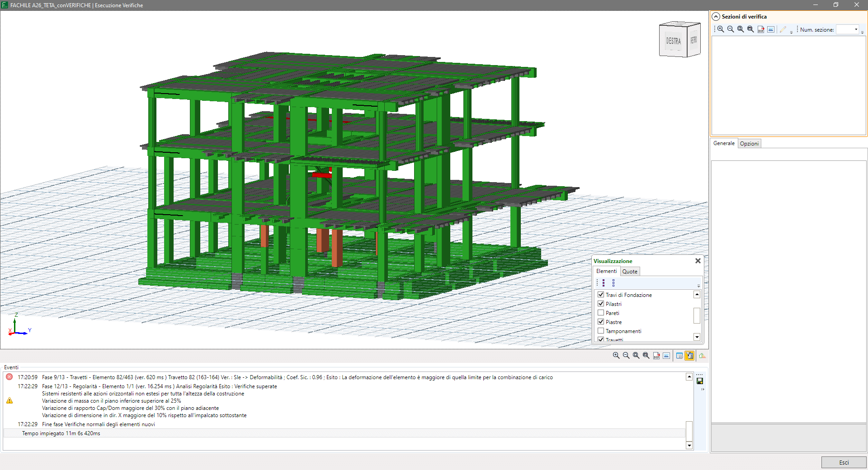Click the yellow warning icon in Eventi list
The width and height of the screenshot is (868, 470).
(x=9, y=401)
